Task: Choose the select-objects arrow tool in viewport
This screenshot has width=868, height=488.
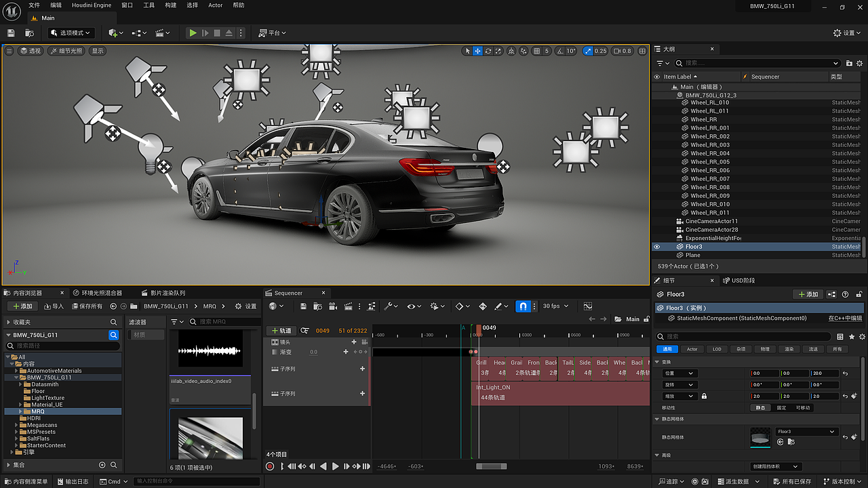Action: coord(467,51)
